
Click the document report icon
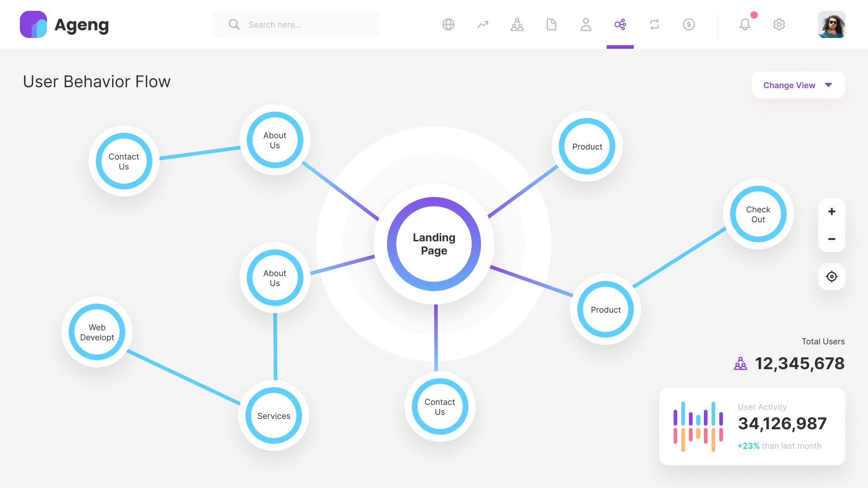click(x=551, y=24)
